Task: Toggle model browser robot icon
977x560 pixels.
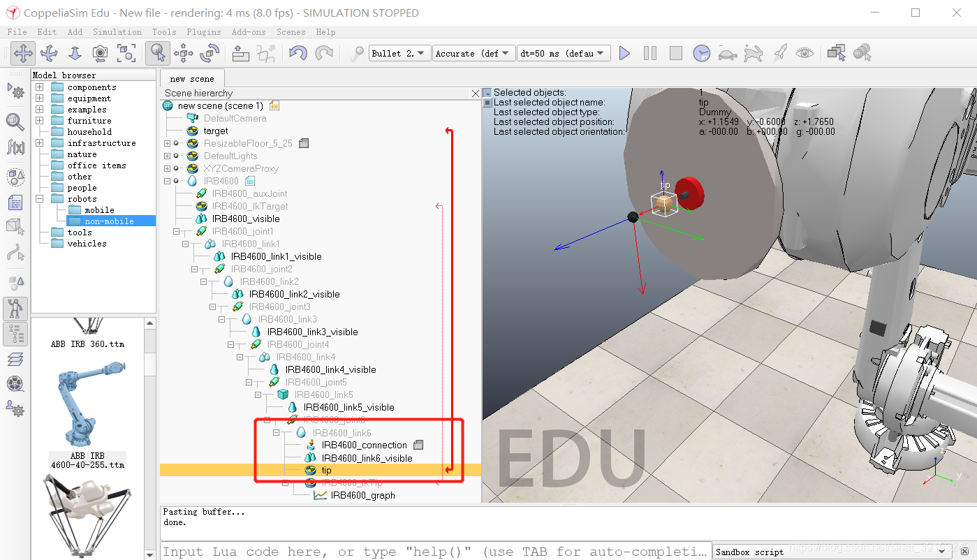Action: pos(15,308)
